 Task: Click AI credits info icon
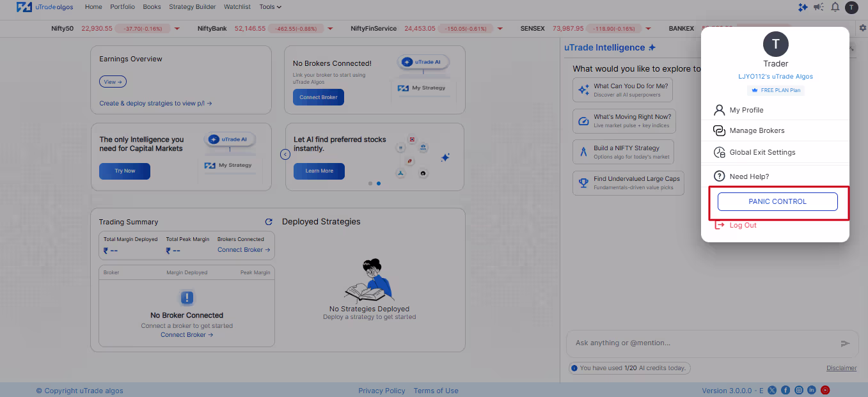(x=574, y=368)
